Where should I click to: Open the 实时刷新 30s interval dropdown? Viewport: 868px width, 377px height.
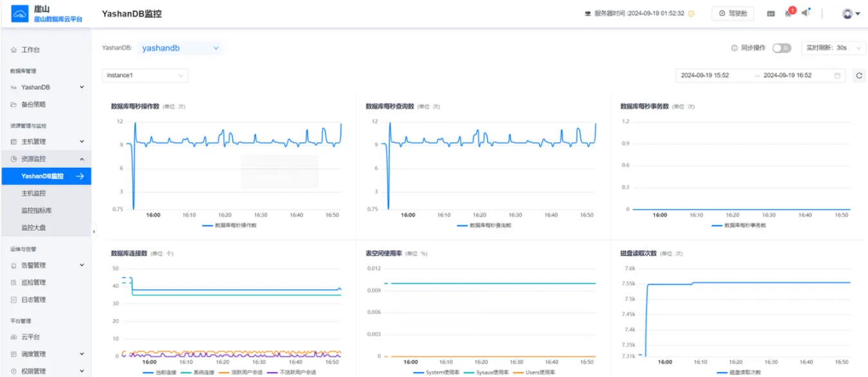tap(833, 48)
